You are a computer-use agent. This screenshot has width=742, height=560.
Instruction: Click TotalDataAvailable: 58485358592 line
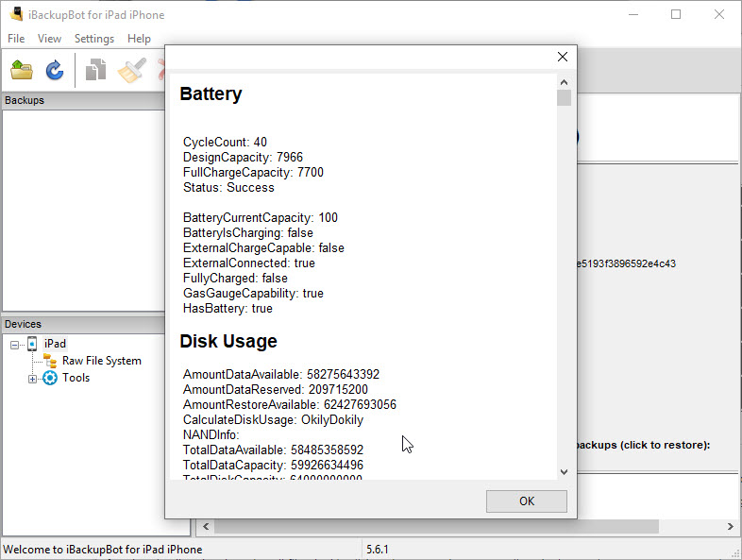[x=273, y=450]
